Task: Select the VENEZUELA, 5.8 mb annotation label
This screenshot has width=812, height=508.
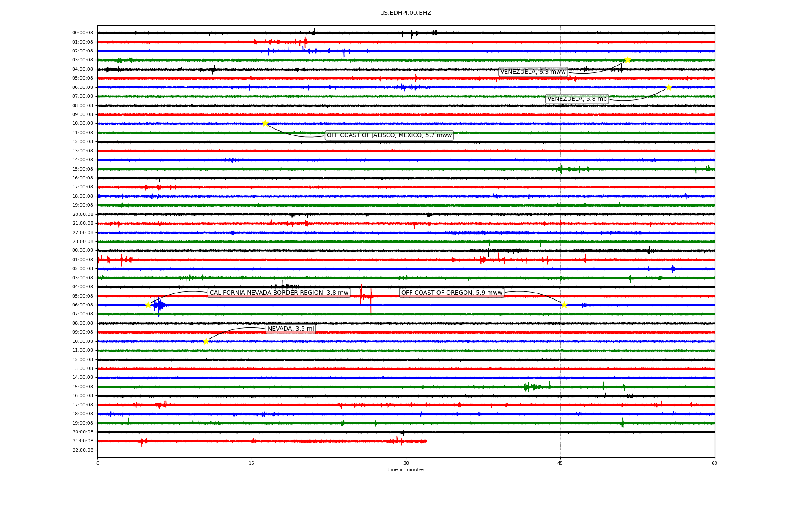Action: (x=577, y=99)
